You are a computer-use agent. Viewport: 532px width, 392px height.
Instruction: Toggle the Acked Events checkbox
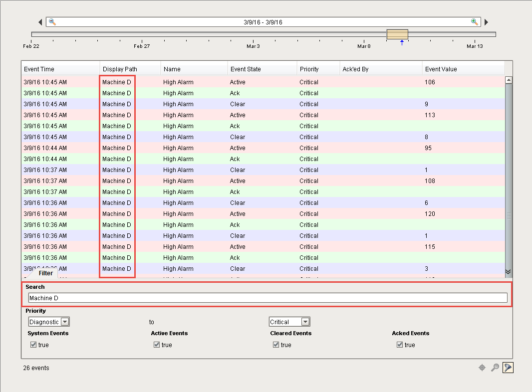400,345
